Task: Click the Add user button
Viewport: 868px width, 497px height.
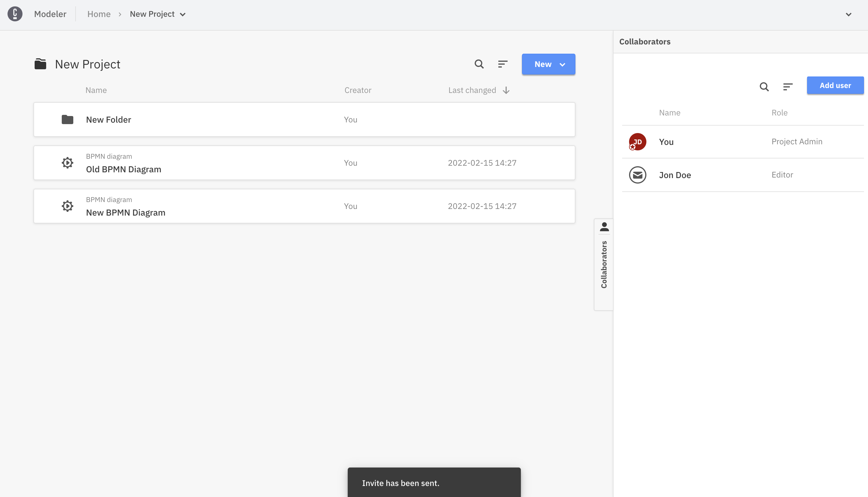Action: coord(835,85)
